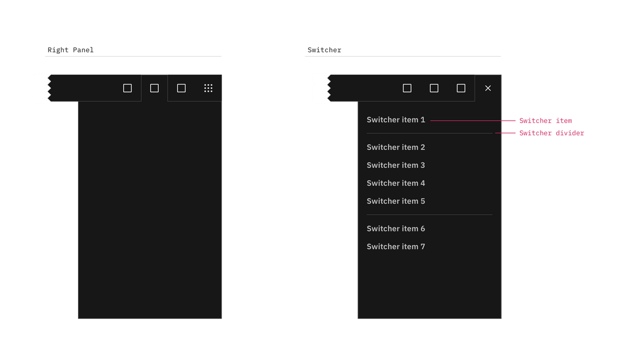Screen dimensions: 629x364
Task: Pick Switcher item 6
Action: (396, 229)
